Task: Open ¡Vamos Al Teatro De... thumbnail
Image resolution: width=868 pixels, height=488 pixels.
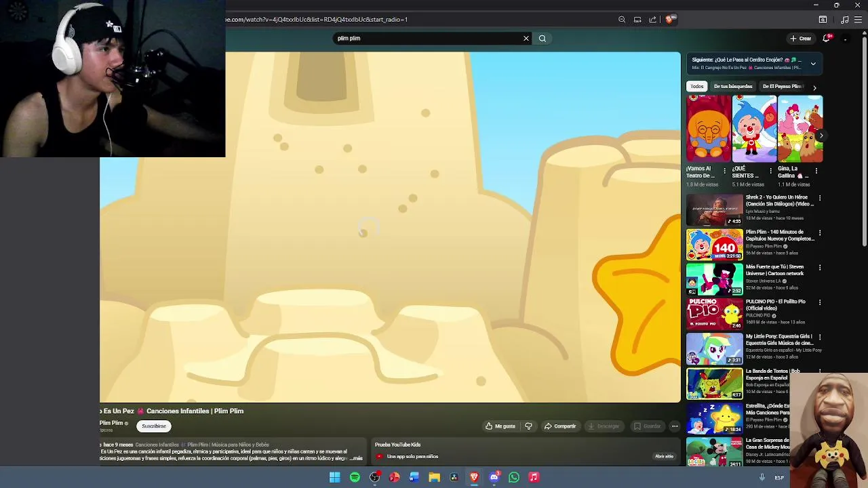Action: pyautogui.click(x=709, y=129)
